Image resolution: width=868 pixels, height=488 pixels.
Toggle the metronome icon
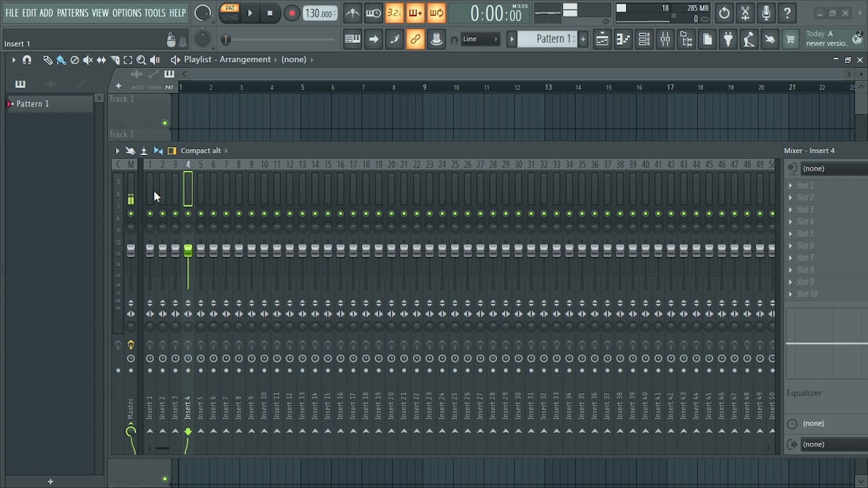pyautogui.click(x=353, y=13)
